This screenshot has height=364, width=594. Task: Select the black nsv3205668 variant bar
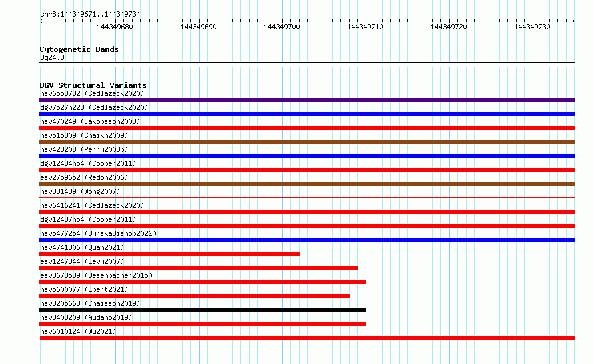coord(203,310)
